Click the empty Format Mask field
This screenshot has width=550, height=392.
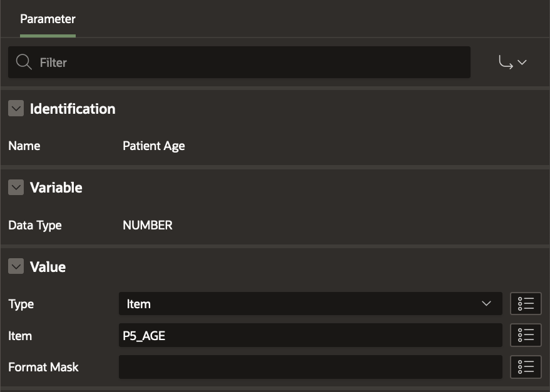[x=310, y=367]
